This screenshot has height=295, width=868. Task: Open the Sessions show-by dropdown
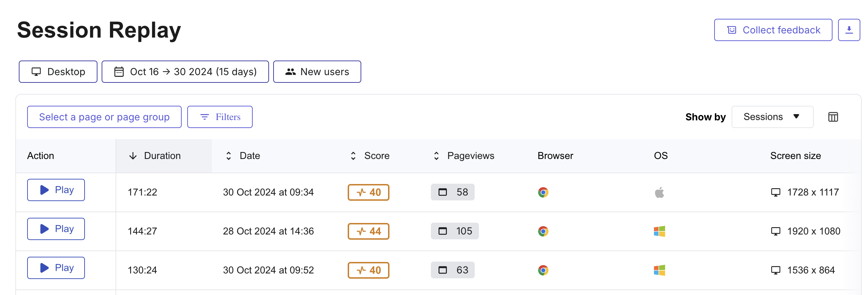tap(772, 117)
